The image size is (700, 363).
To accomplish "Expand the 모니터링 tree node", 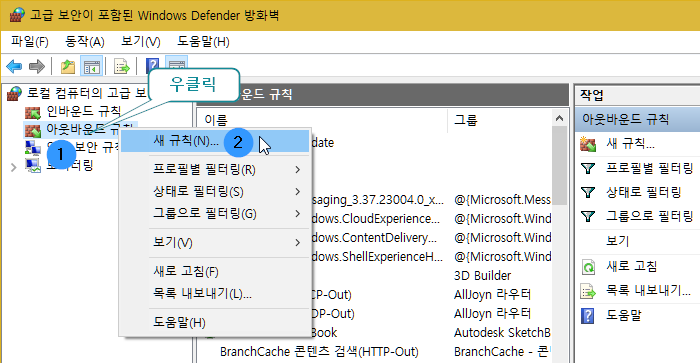I will point(13,167).
